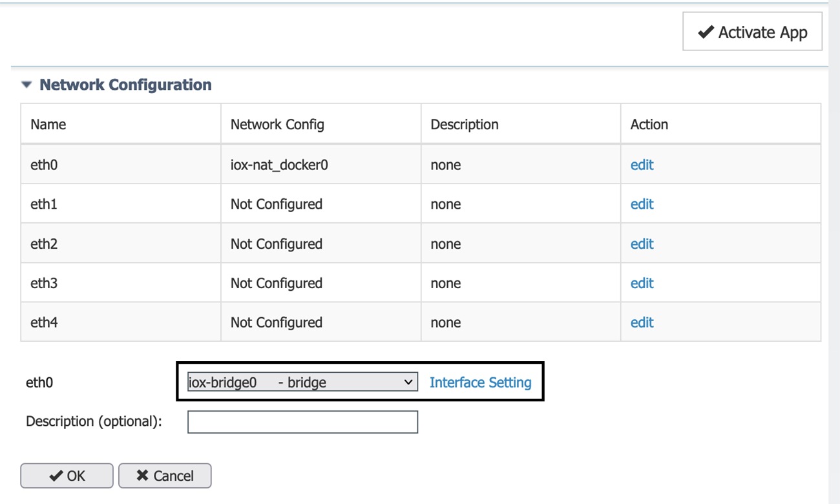Click the Name column header
This screenshot has width=840, height=504.
pos(48,124)
